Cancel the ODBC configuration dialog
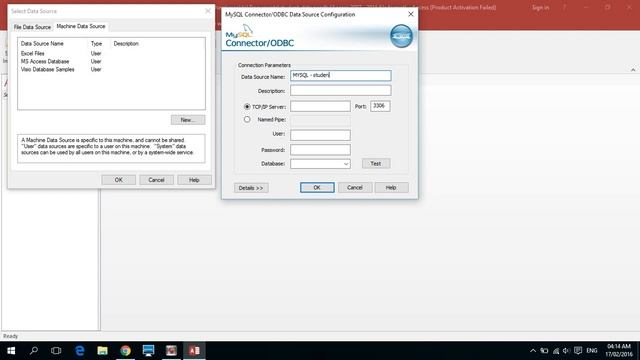Viewport: 640px width, 360px height. pyautogui.click(x=355, y=187)
